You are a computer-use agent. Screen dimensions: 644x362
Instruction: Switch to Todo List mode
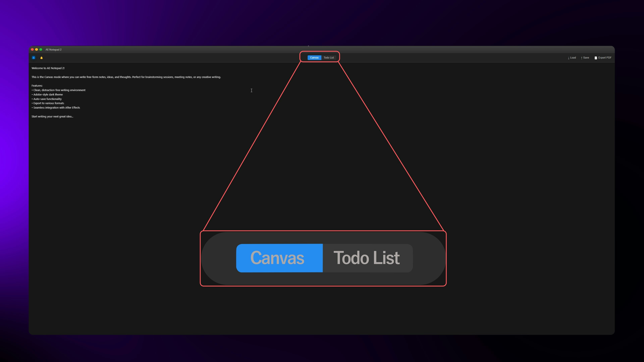[329, 57]
